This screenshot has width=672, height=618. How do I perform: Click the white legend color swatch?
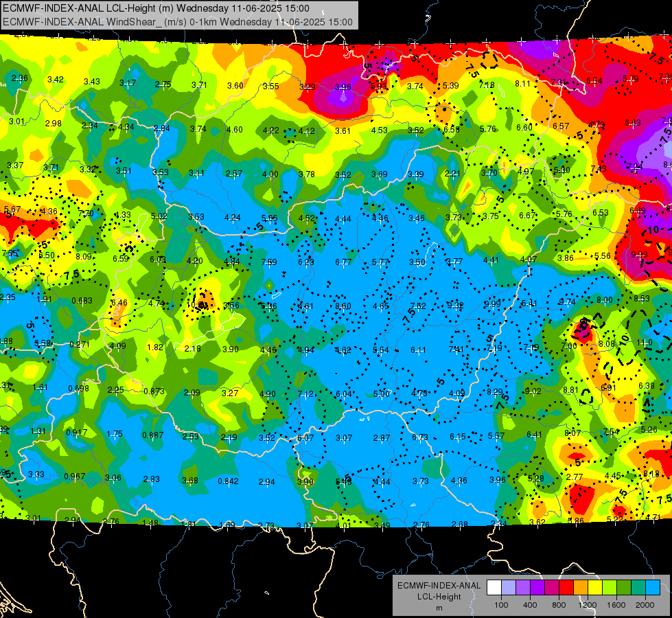click(x=494, y=588)
